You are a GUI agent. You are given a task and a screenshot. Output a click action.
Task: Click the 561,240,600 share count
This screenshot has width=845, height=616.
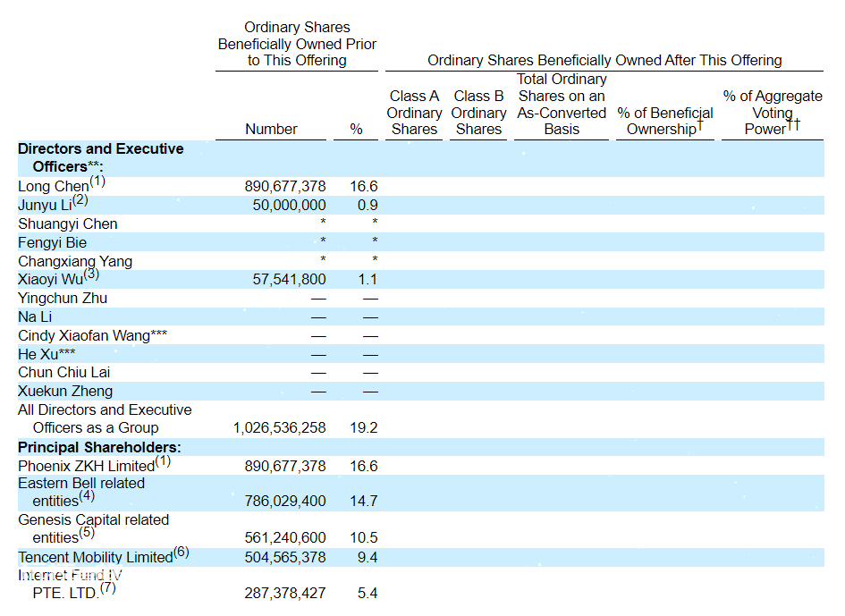[285, 538]
